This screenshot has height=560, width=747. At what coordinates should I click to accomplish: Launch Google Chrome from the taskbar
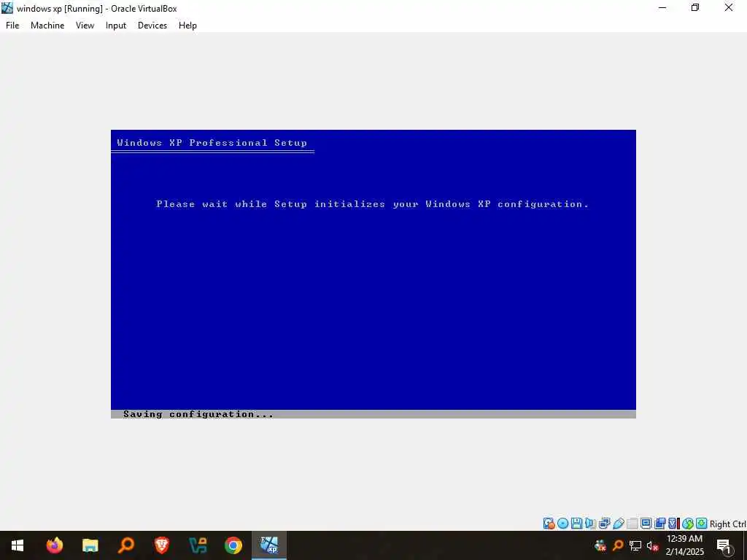pyautogui.click(x=233, y=545)
